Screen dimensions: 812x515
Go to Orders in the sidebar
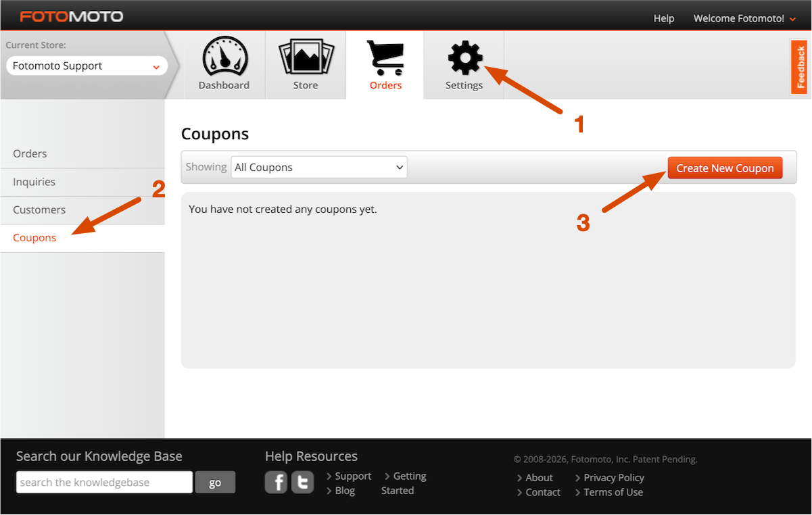coord(82,154)
